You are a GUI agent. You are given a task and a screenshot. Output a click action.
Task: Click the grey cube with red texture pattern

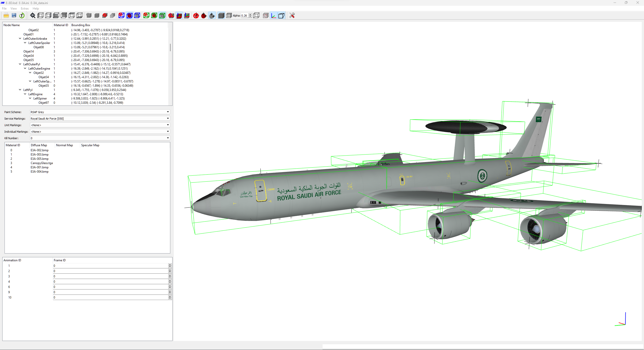click(266, 16)
